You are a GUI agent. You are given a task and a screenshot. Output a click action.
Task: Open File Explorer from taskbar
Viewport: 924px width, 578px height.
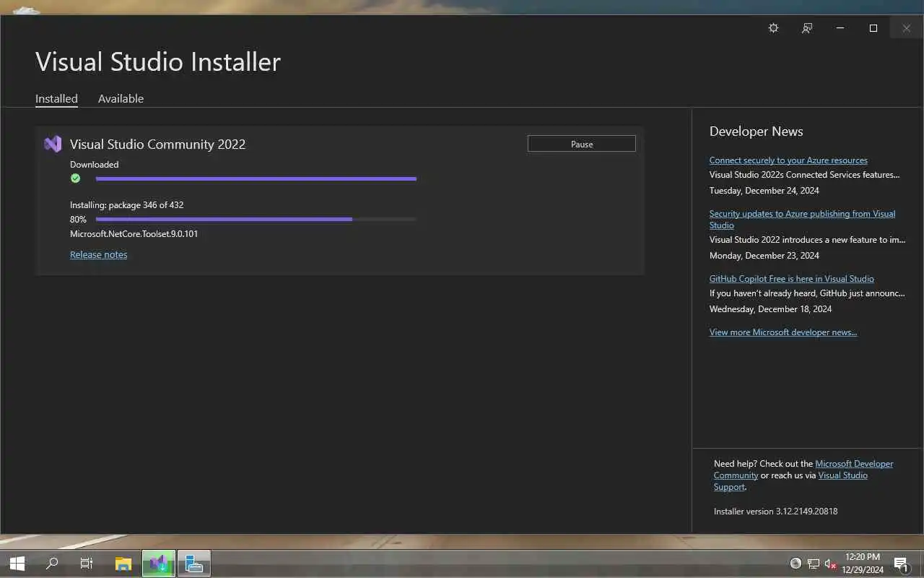(x=123, y=564)
